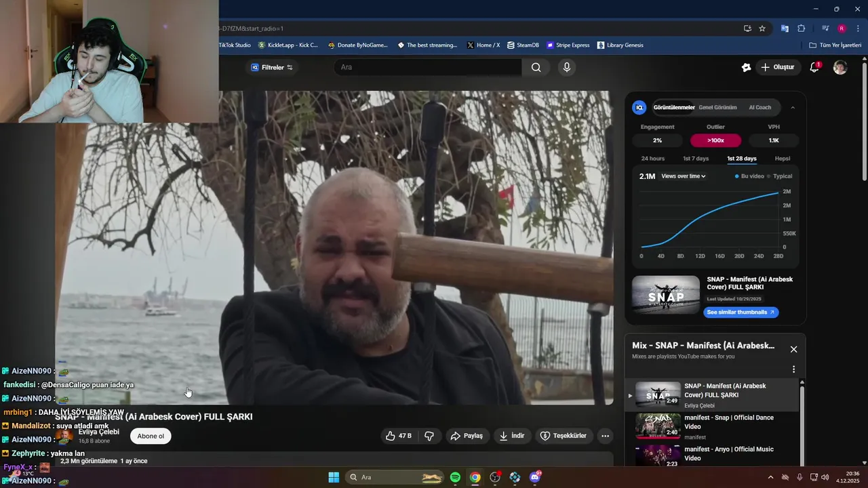This screenshot has height=488, width=868.
Task: Click the 2% Engagement value
Action: (657, 140)
